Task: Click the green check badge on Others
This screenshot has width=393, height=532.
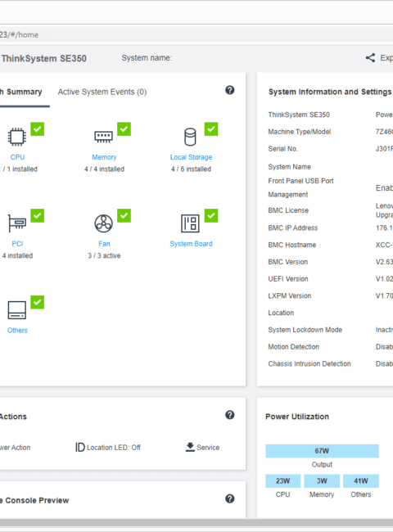Action: 38,302
